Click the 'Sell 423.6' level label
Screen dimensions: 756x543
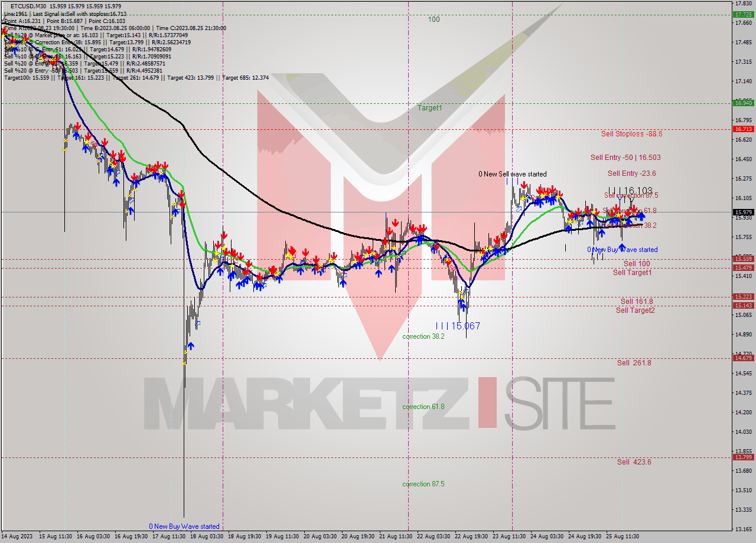tap(634, 462)
